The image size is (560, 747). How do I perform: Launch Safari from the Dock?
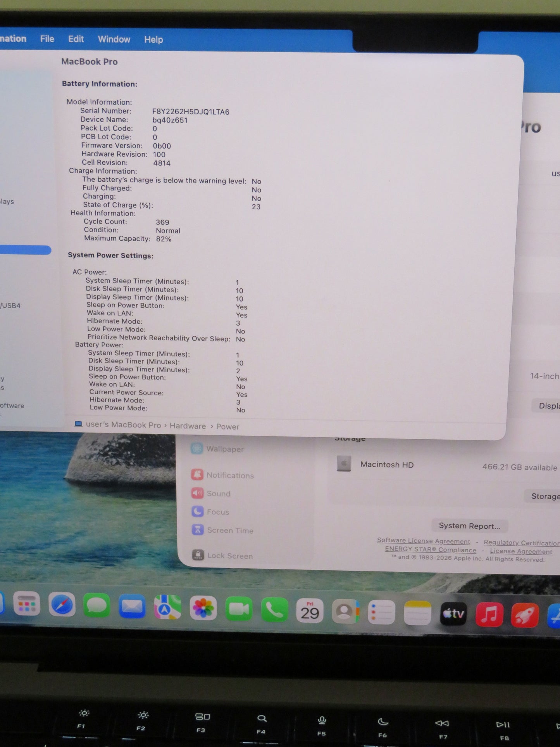[62, 604]
